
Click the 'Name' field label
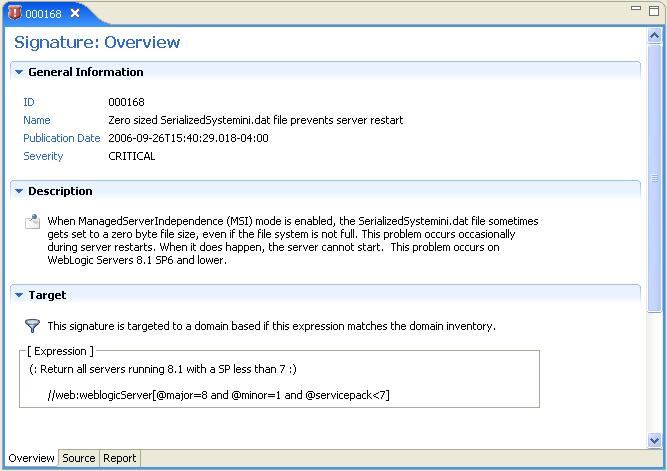click(37, 120)
